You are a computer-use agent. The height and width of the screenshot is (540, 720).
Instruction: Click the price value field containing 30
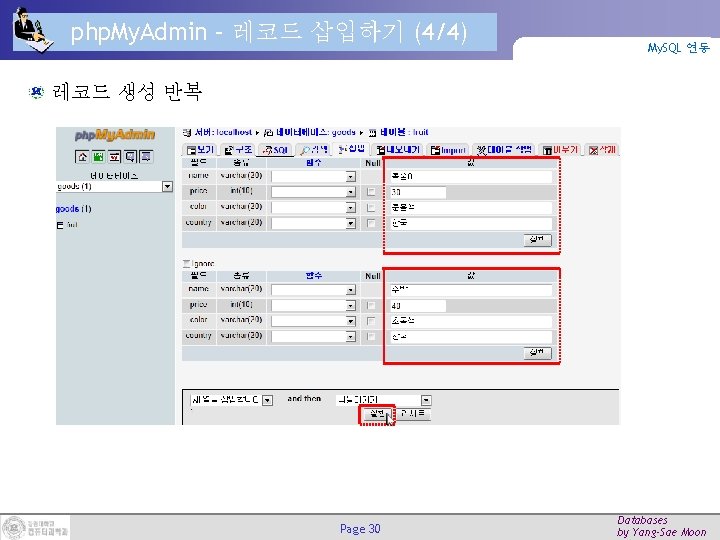418,192
